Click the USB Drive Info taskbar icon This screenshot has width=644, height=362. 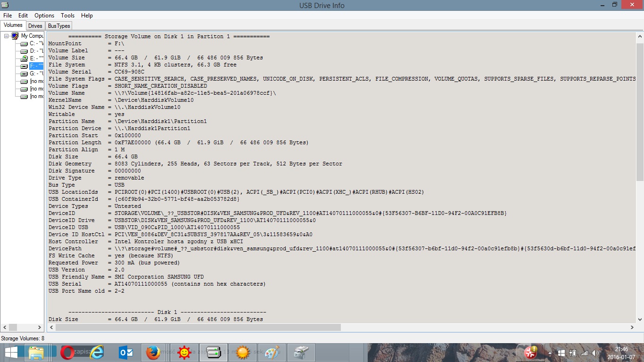tap(213, 352)
